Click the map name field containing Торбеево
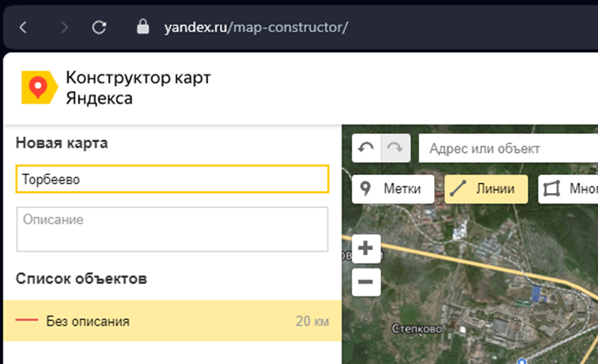The height and width of the screenshot is (364, 598). click(173, 179)
